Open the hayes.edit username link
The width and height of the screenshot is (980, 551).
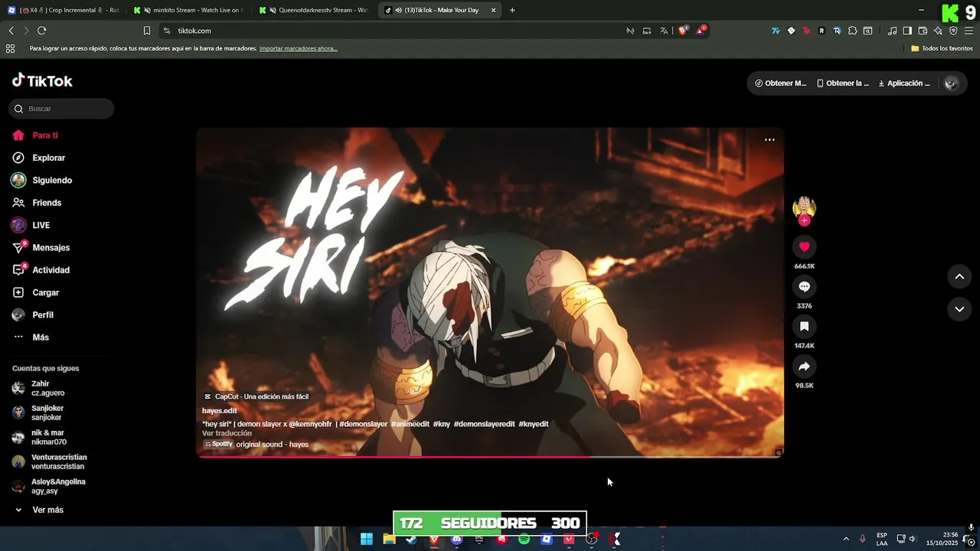click(x=219, y=411)
